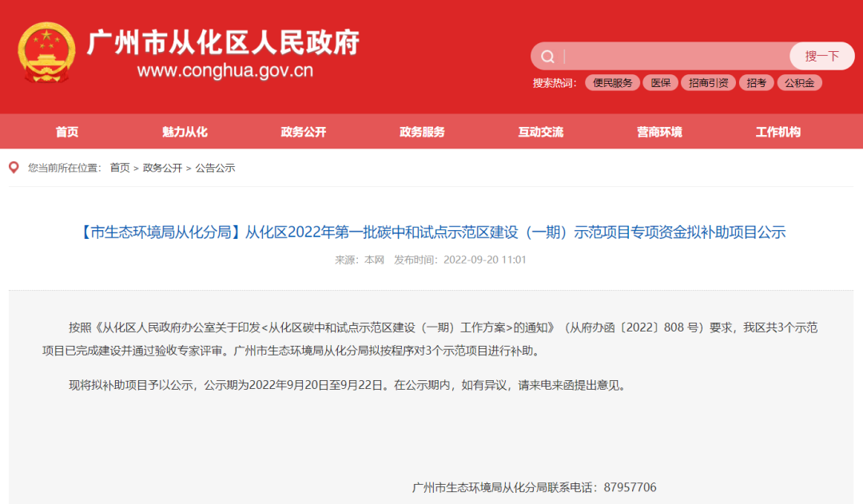Open the 工作机构 navigation menu
The width and height of the screenshot is (863, 504).
click(x=777, y=132)
